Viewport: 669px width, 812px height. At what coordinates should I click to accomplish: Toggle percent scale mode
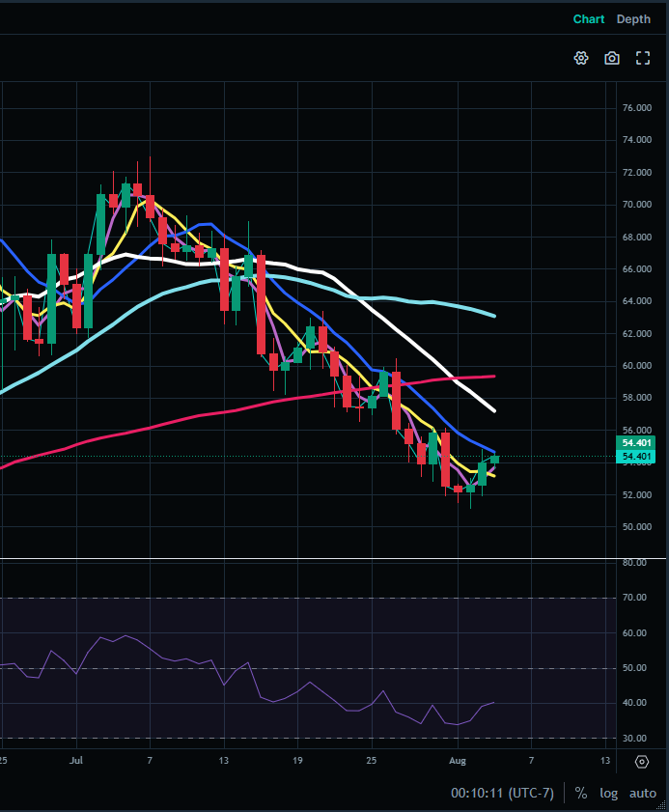pos(581,793)
